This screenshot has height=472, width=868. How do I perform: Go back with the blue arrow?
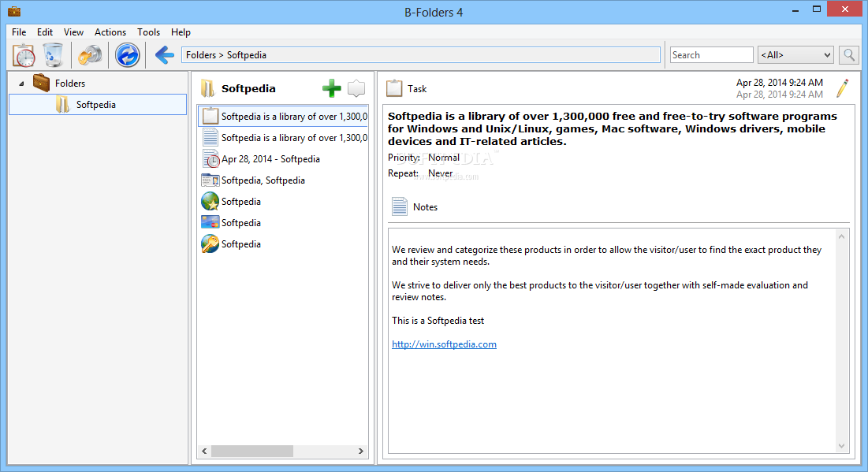pos(165,55)
